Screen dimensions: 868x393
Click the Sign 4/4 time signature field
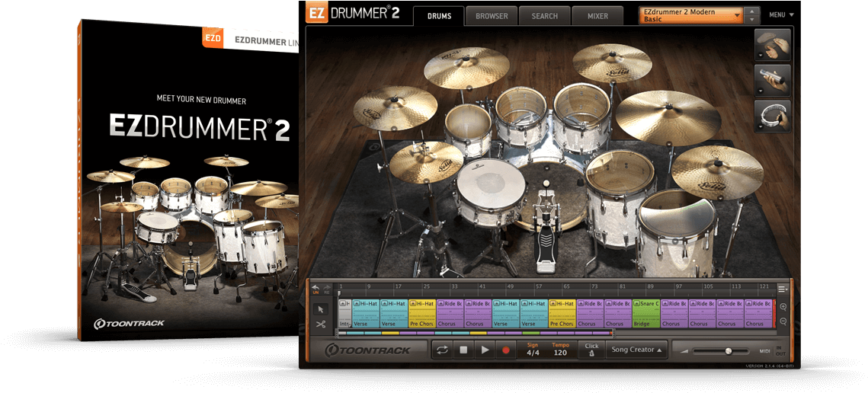tap(533, 350)
